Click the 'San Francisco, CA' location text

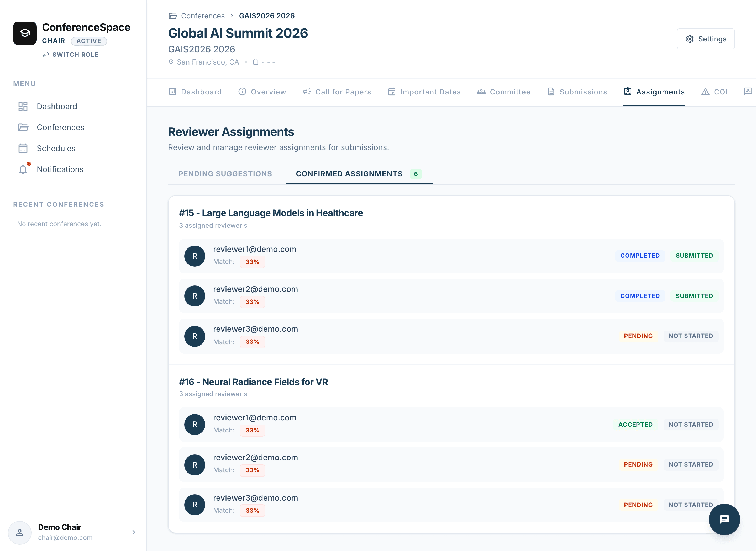(x=208, y=62)
